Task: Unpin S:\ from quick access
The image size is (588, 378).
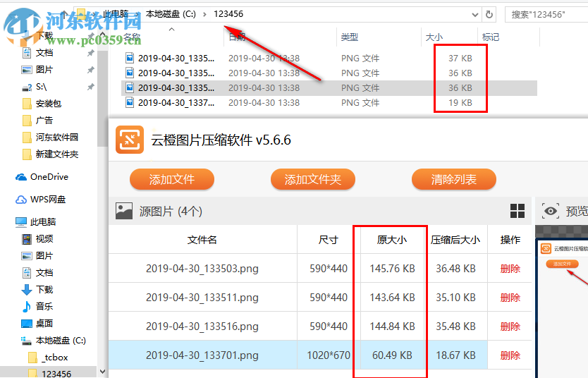Action: (90, 87)
